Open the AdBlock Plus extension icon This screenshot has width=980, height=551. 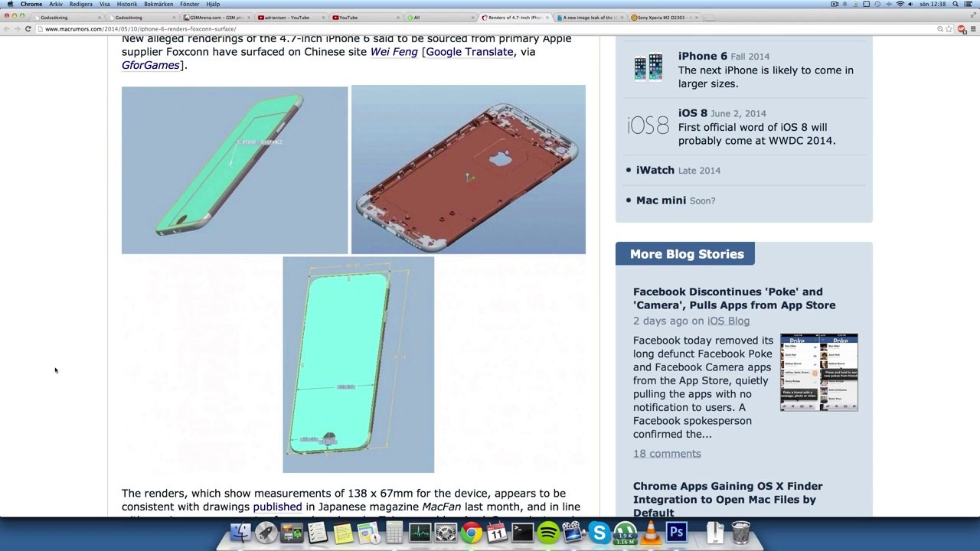pos(962,29)
